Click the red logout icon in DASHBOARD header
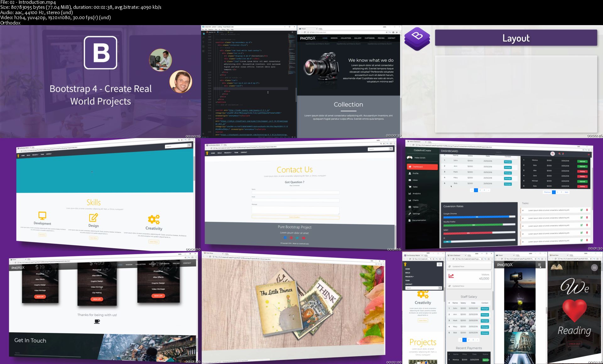This screenshot has width=603, height=364. pyautogui.click(x=589, y=154)
